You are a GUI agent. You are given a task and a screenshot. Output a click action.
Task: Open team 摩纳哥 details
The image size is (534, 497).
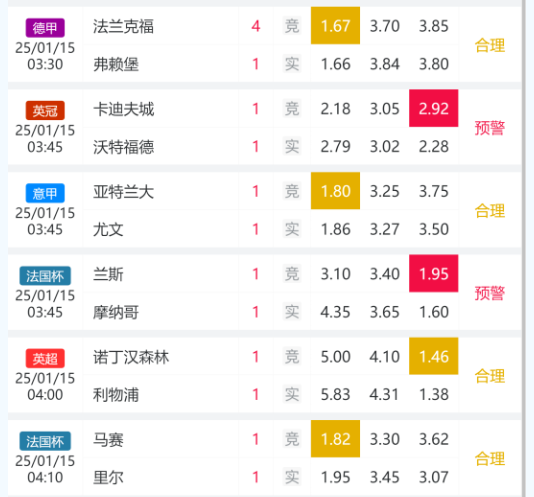pos(116,312)
